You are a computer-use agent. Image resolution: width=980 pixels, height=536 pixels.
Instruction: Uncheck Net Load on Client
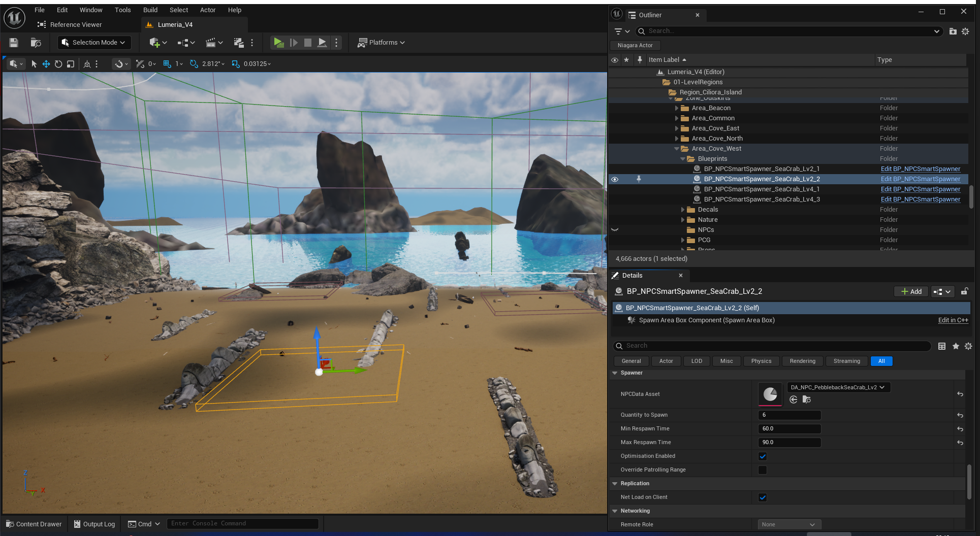pos(763,497)
